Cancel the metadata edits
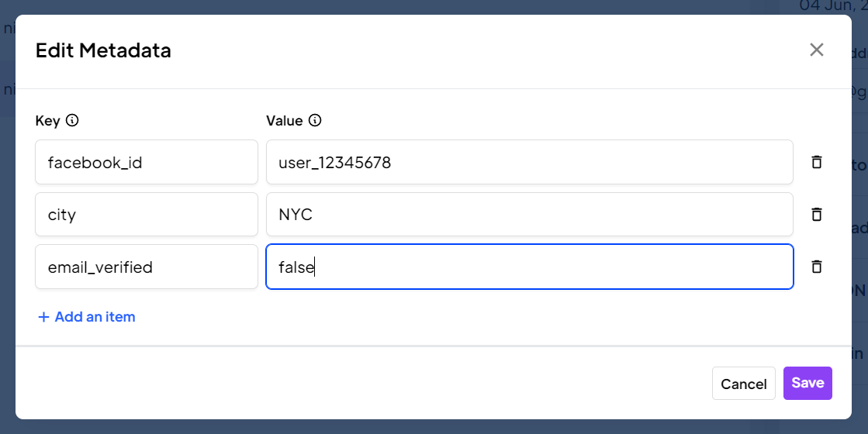868x434 pixels. pos(743,384)
